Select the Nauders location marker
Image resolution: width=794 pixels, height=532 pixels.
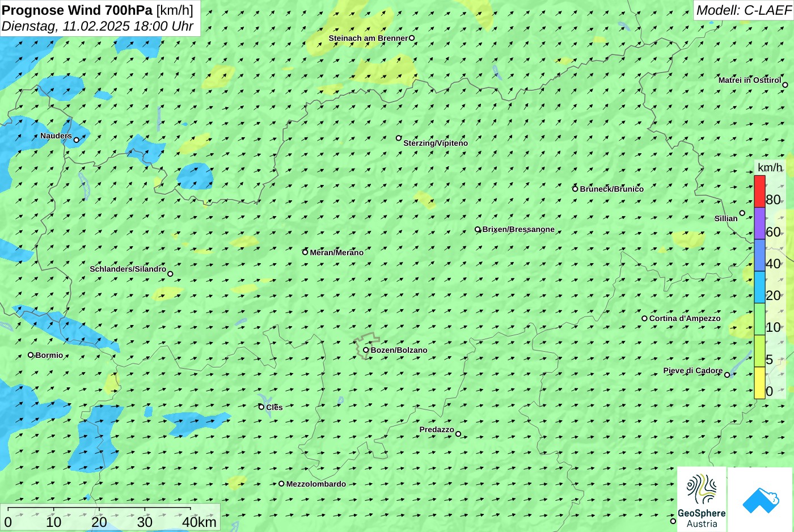point(77,140)
